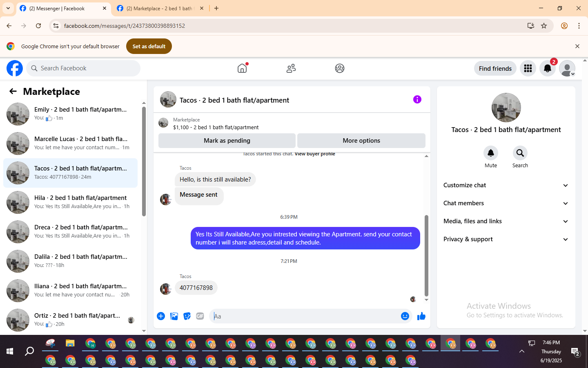Choose a GIF in the composer
Viewport: 588px width, 368px height.
pyautogui.click(x=200, y=316)
